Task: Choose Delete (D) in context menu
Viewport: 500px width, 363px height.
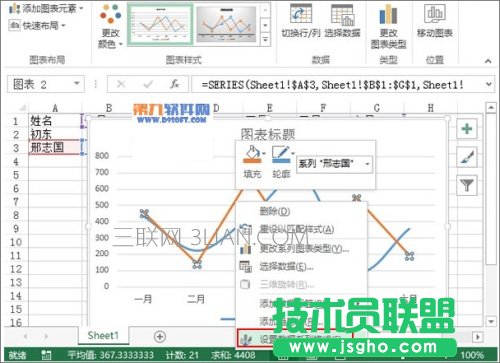Action: click(275, 211)
